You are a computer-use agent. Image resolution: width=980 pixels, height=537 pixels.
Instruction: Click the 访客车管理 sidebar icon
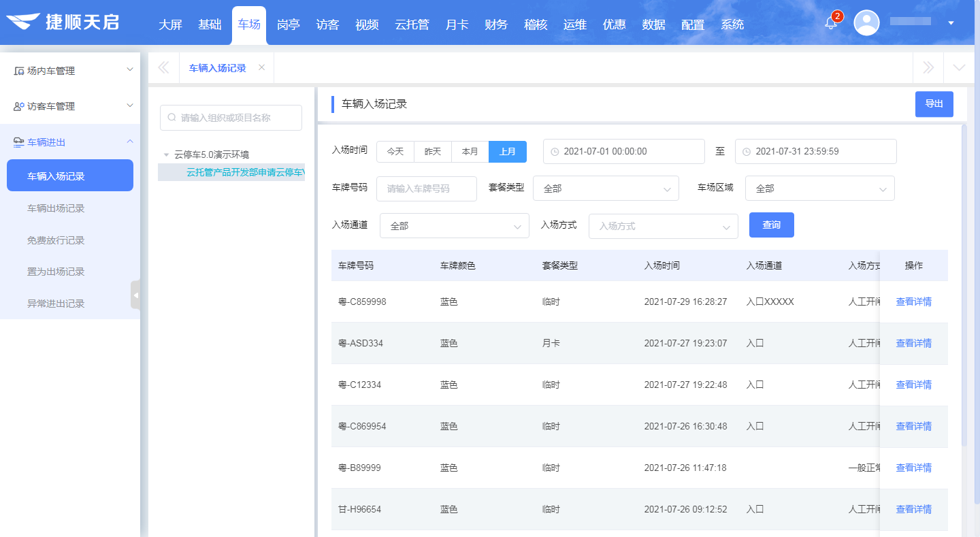tap(19, 106)
